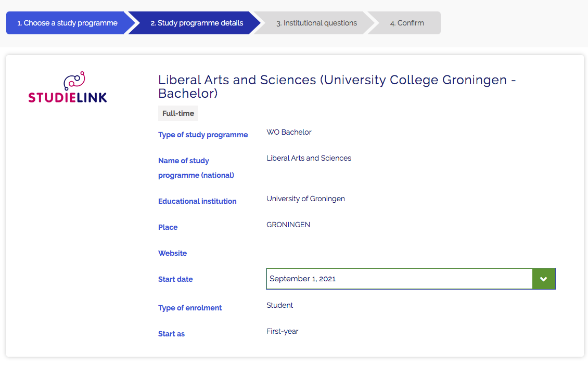Screen dimensions: 588x365
Task: Select the GRONINGEN place value
Action: (x=288, y=224)
